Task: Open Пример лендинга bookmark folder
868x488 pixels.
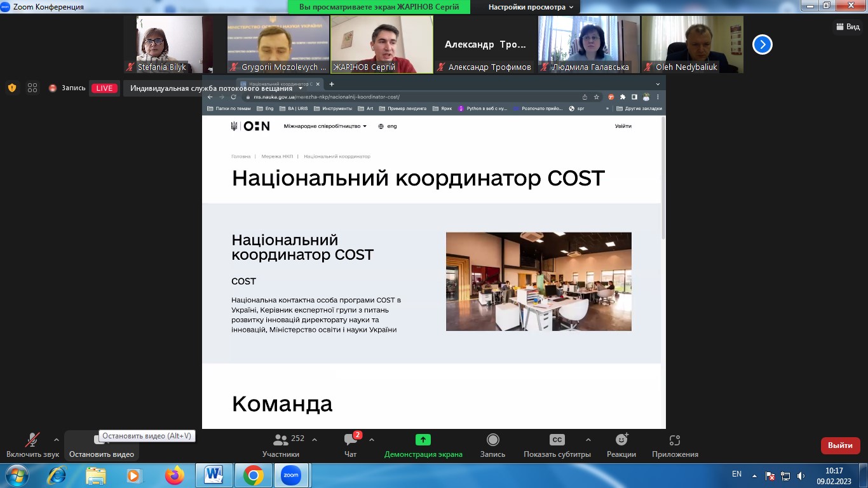Action: [403, 109]
